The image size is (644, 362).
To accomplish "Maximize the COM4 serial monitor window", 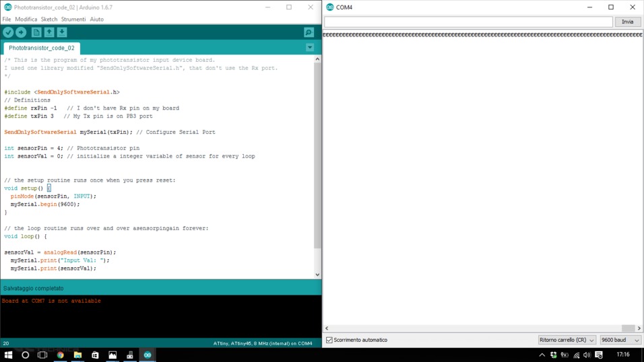I will click(611, 7).
